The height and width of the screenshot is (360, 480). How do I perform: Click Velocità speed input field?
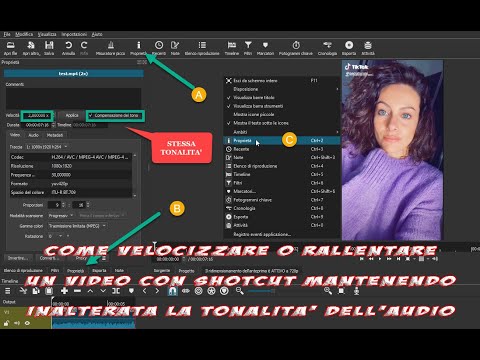click(37, 115)
